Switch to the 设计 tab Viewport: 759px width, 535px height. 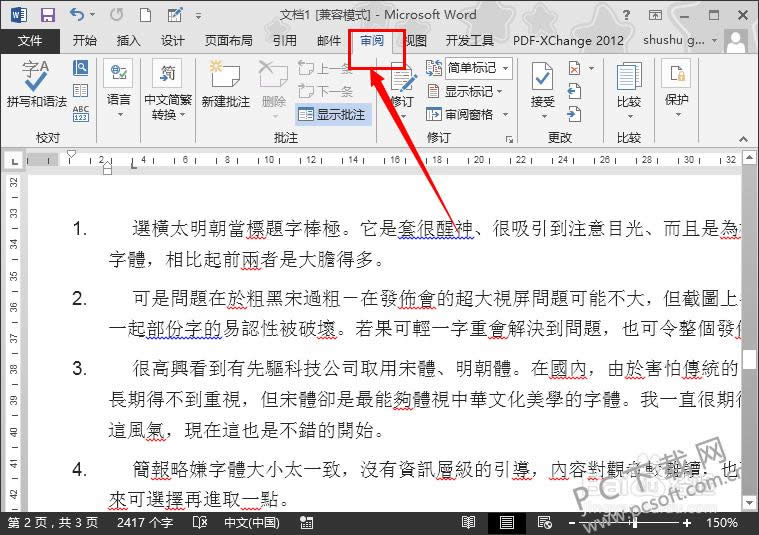172,41
